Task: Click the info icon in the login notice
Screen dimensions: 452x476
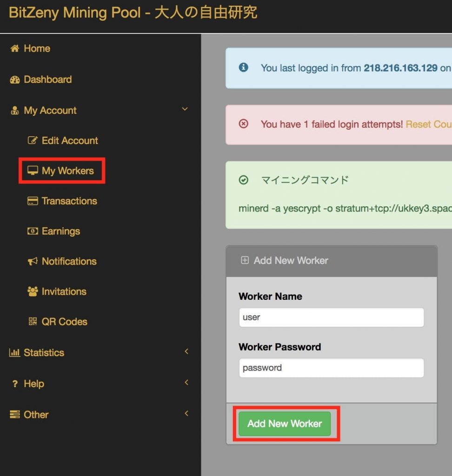Action: (x=243, y=67)
